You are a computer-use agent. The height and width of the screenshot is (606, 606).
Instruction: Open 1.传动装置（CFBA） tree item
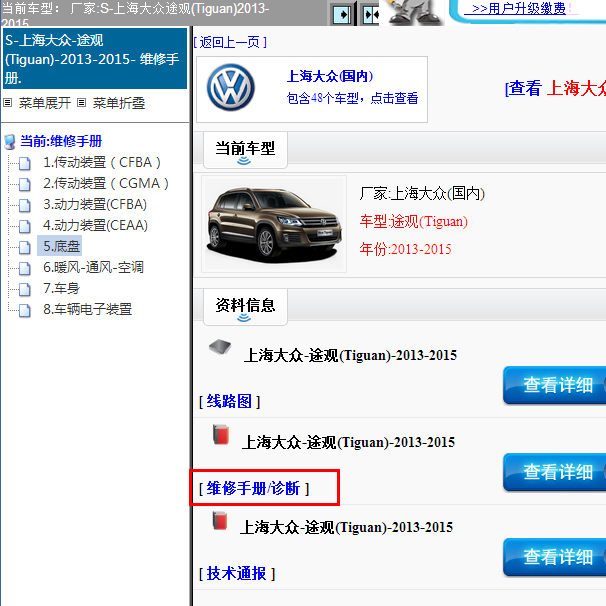(x=102, y=162)
